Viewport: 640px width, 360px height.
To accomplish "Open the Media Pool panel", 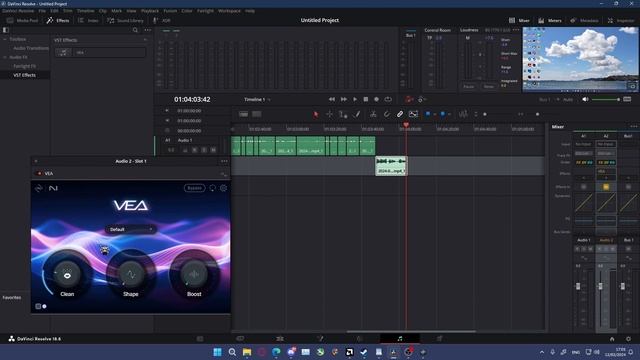I will click(x=22, y=20).
